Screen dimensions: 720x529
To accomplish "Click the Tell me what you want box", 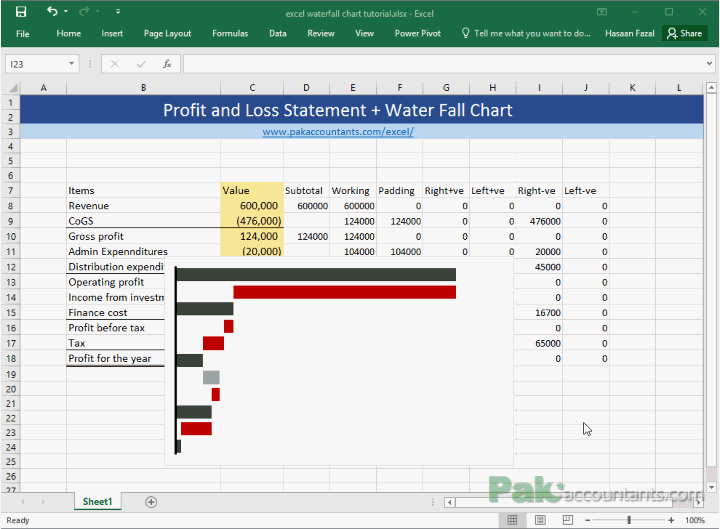I will pyautogui.click(x=526, y=34).
